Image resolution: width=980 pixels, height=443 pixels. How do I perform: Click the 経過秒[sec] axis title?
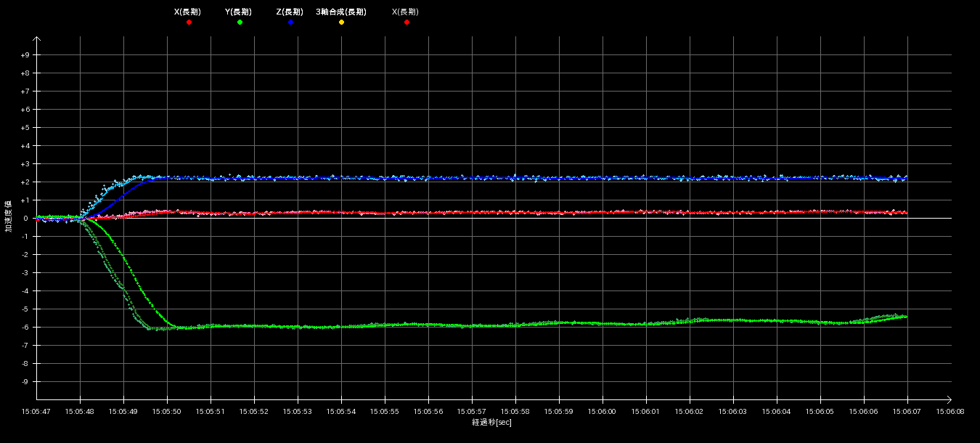[x=491, y=422]
